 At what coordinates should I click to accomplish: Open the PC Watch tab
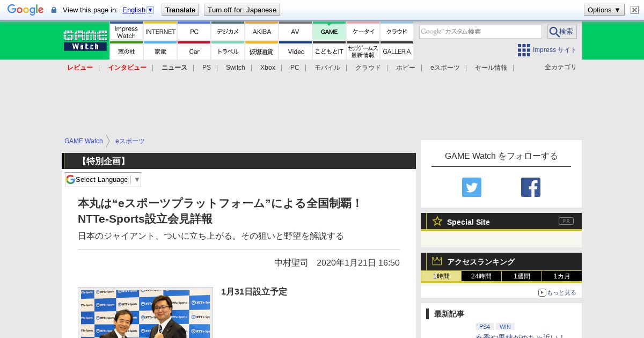click(x=194, y=31)
